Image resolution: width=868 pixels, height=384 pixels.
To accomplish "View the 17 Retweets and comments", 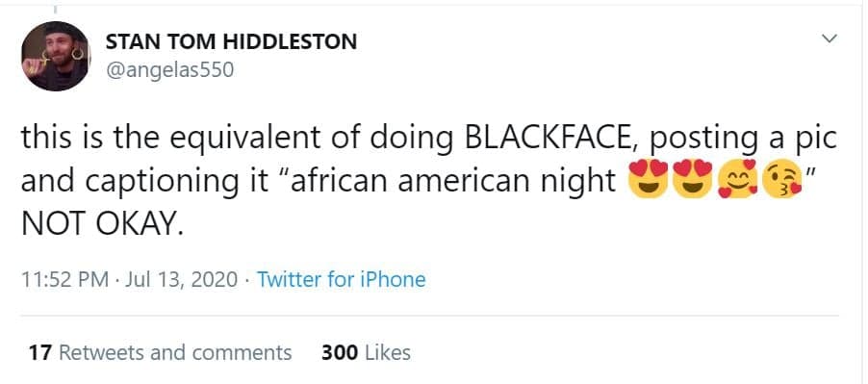I will tap(160, 352).
